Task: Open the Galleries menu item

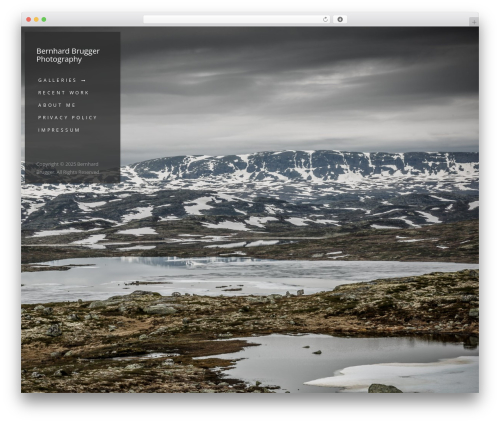Action: click(x=57, y=80)
